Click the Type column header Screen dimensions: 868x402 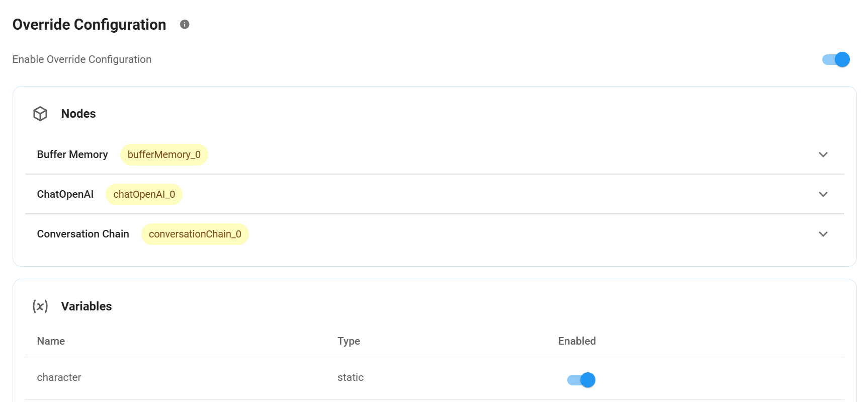[349, 341]
